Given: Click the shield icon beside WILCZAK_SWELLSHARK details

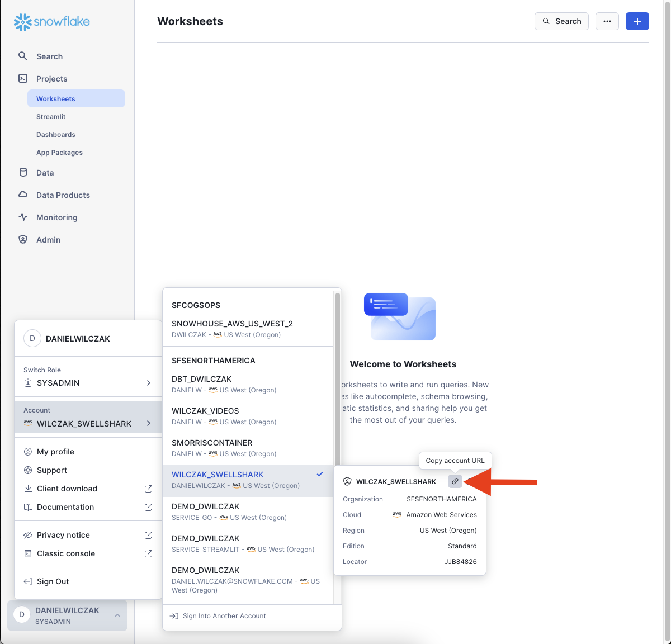Looking at the screenshot, I should pyautogui.click(x=347, y=481).
